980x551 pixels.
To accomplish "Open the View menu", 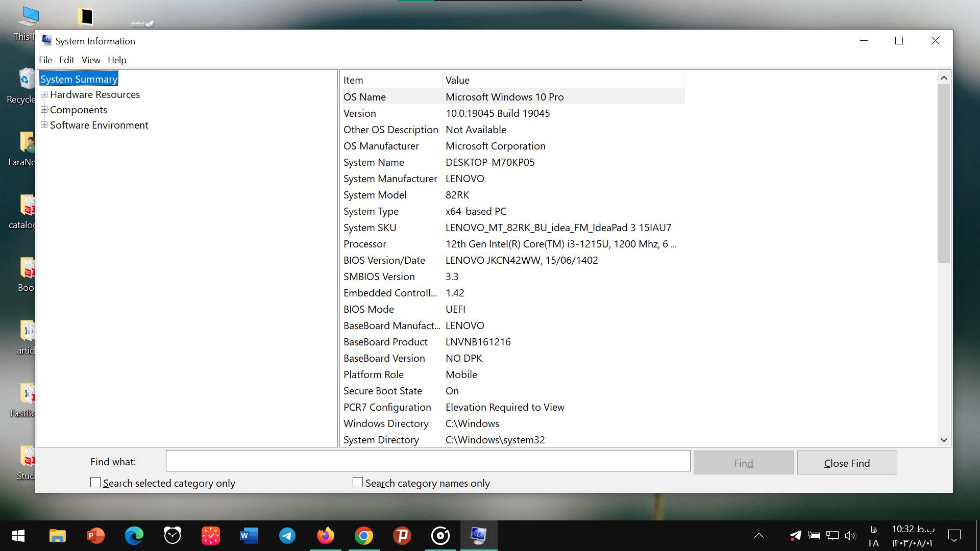I will pyautogui.click(x=90, y=60).
